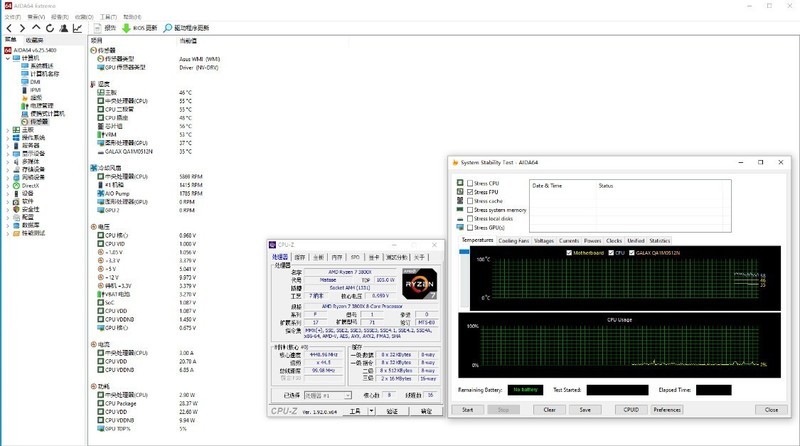The width and height of the screenshot is (800, 446).
Task: Click the System Stability Test flame icon
Action: [455, 162]
